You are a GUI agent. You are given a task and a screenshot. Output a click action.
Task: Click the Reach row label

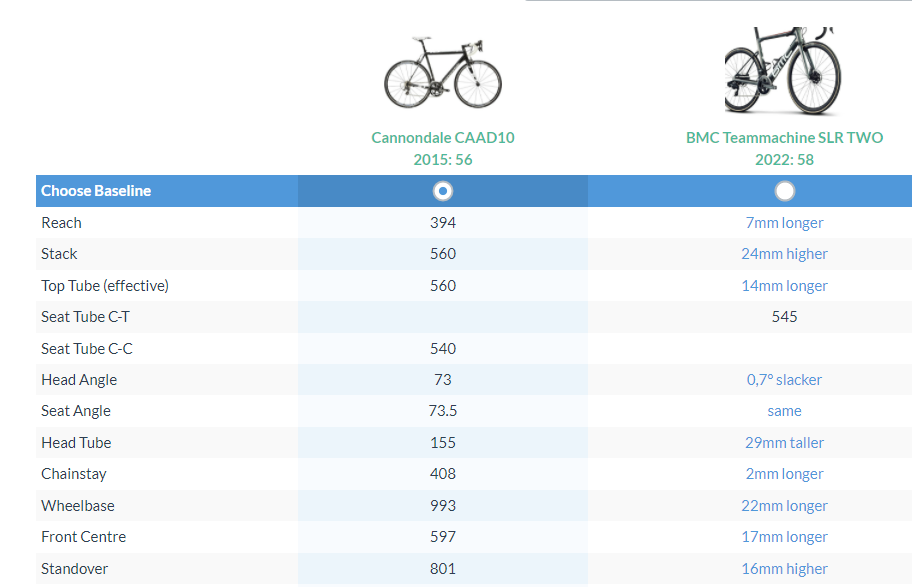click(61, 222)
